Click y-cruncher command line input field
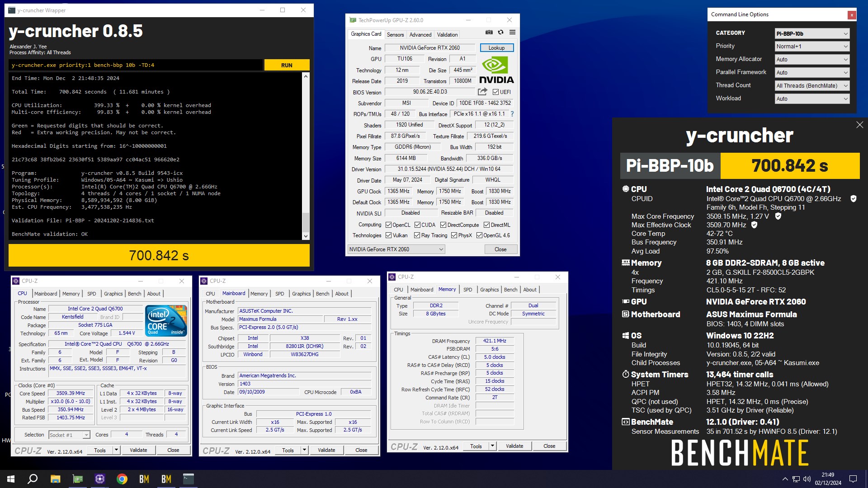868x488 pixels. (x=136, y=65)
